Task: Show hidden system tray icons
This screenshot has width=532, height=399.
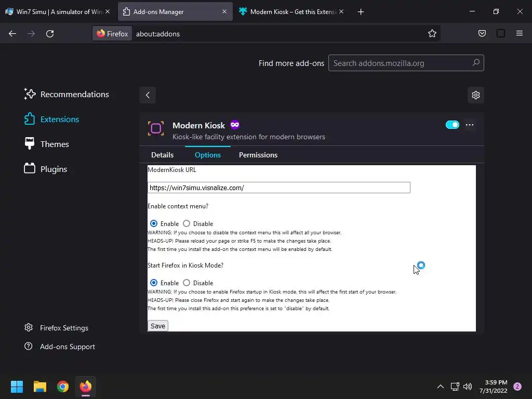Action: 441,387
